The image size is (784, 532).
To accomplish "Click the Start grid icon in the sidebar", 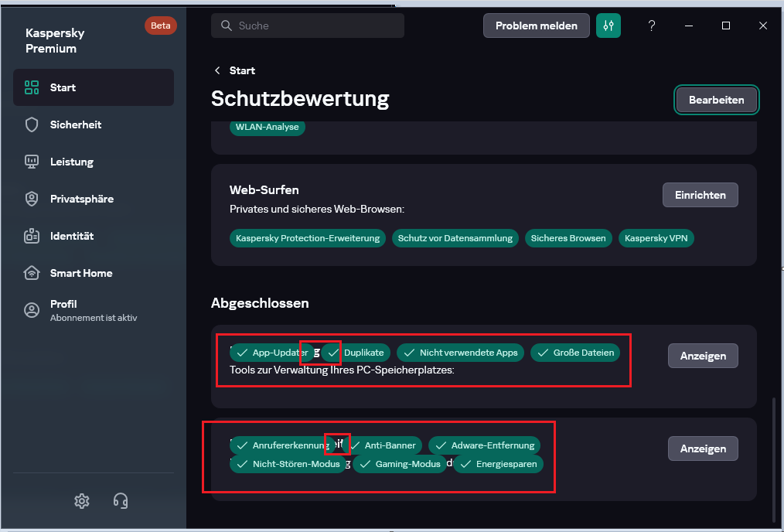I will [x=32, y=87].
